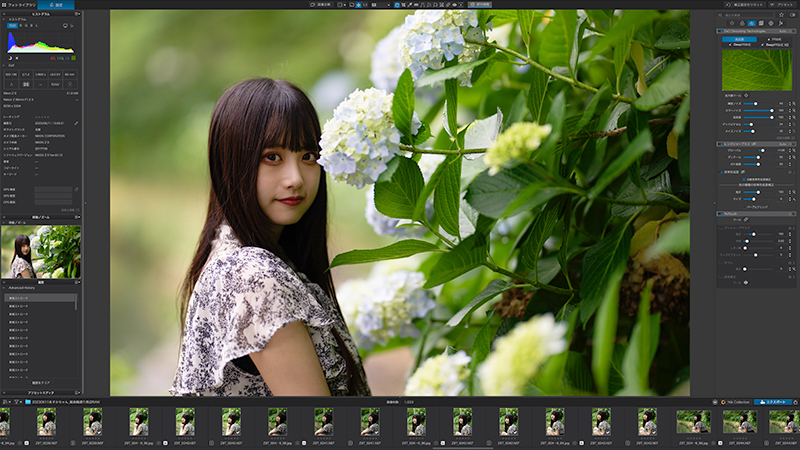The height and width of the screenshot is (450, 800).
Task: Click the magic wand beside luminance noise slider
Action: [793, 104]
